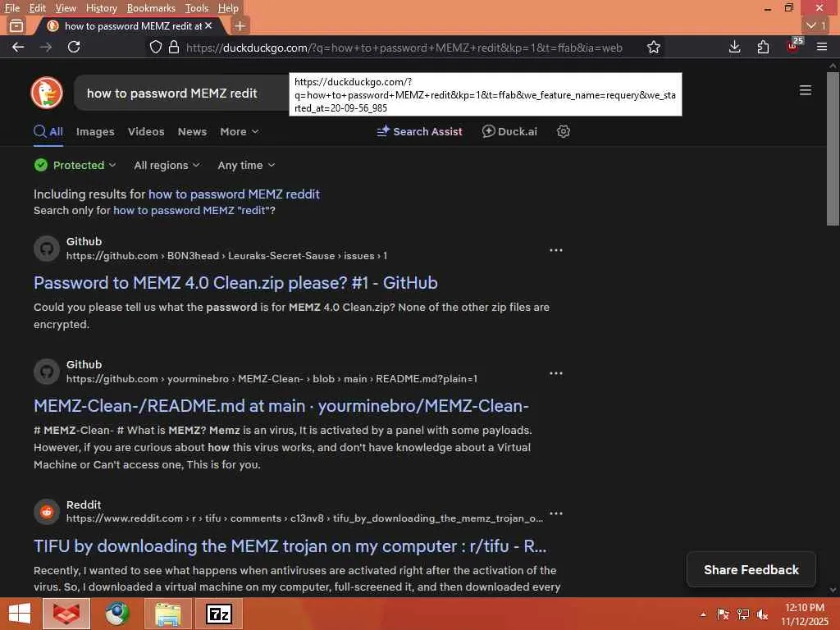Viewport: 840px width, 630px height.
Task: Open the File menu
Action: pyautogui.click(x=11, y=8)
